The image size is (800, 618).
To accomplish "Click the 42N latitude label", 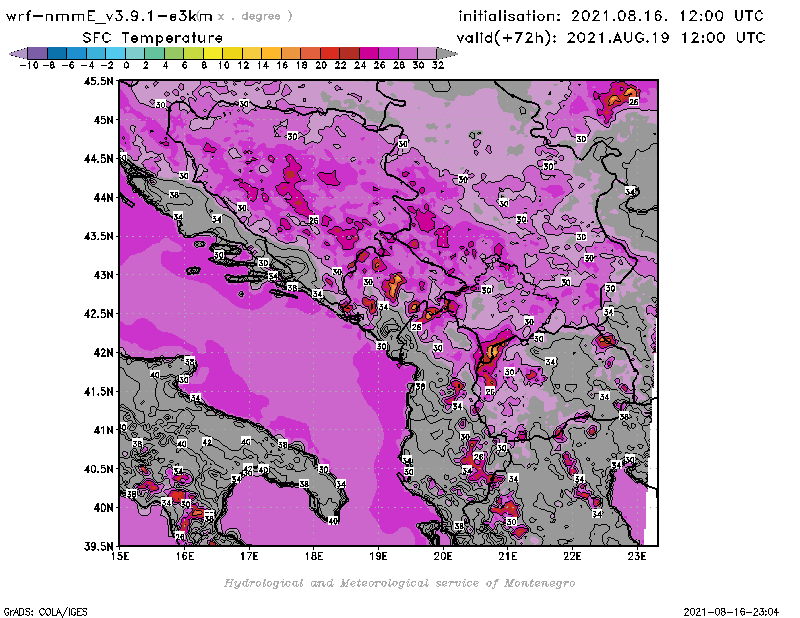I will coord(103,353).
